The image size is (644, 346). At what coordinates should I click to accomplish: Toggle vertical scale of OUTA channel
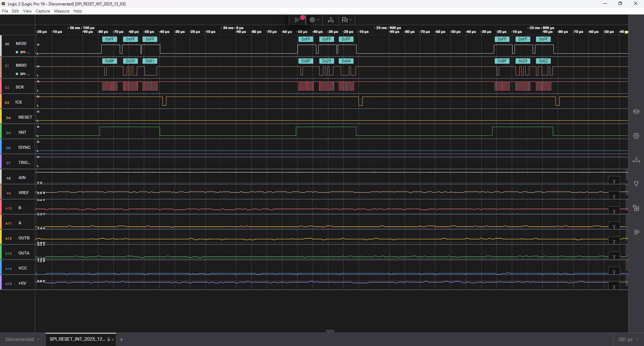[x=614, y=256]
